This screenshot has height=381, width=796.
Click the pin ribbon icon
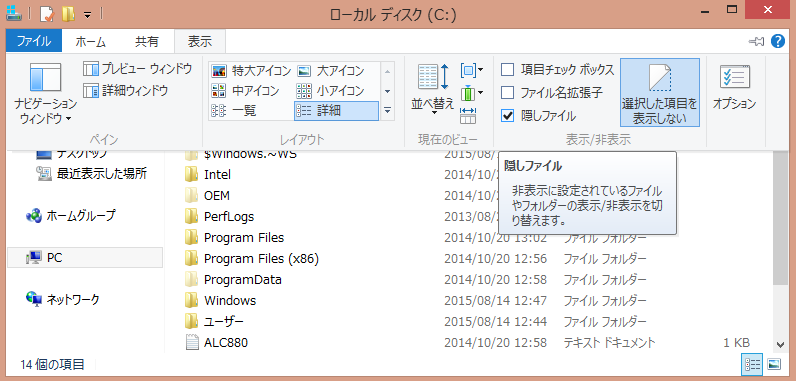pyautogui.click(x=757, y=42)
